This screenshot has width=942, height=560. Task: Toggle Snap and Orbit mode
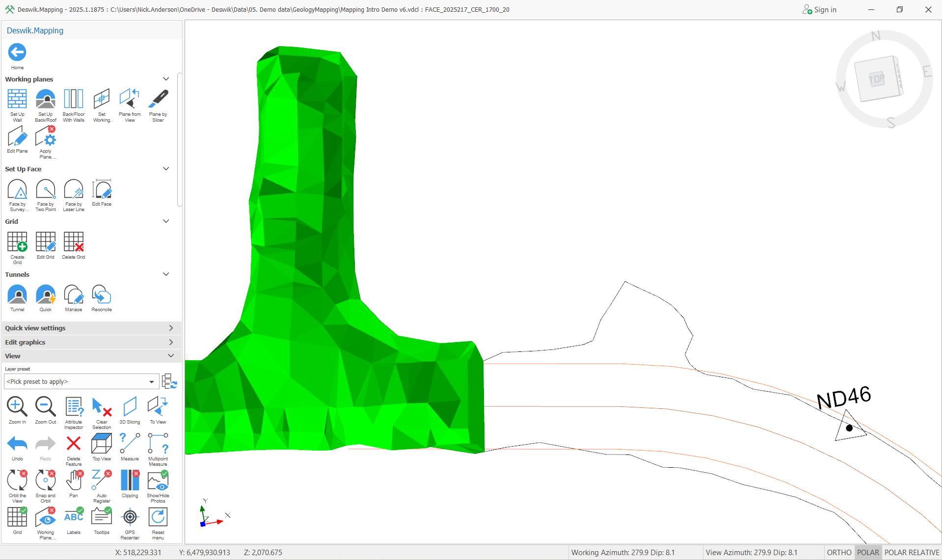point(46,486)
